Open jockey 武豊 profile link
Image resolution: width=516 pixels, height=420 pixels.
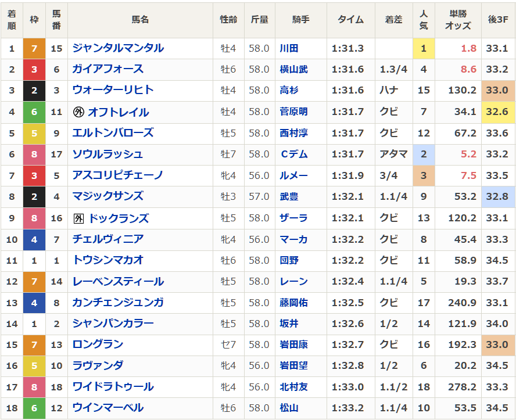[289, 196]
